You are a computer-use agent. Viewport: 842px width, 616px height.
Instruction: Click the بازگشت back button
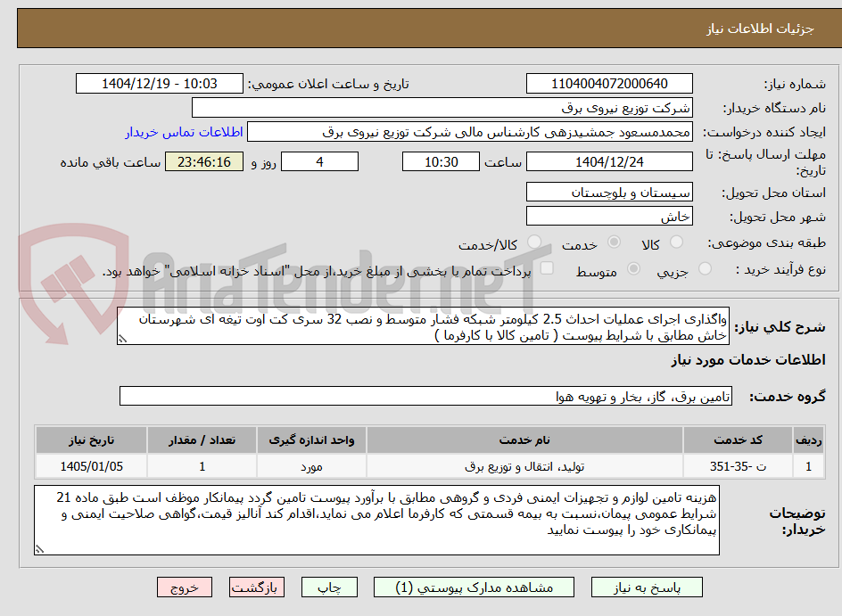tap(256, 587)
